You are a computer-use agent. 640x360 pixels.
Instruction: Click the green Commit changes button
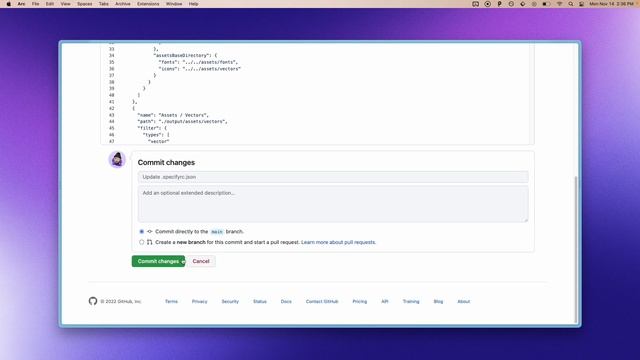[158, 261]
